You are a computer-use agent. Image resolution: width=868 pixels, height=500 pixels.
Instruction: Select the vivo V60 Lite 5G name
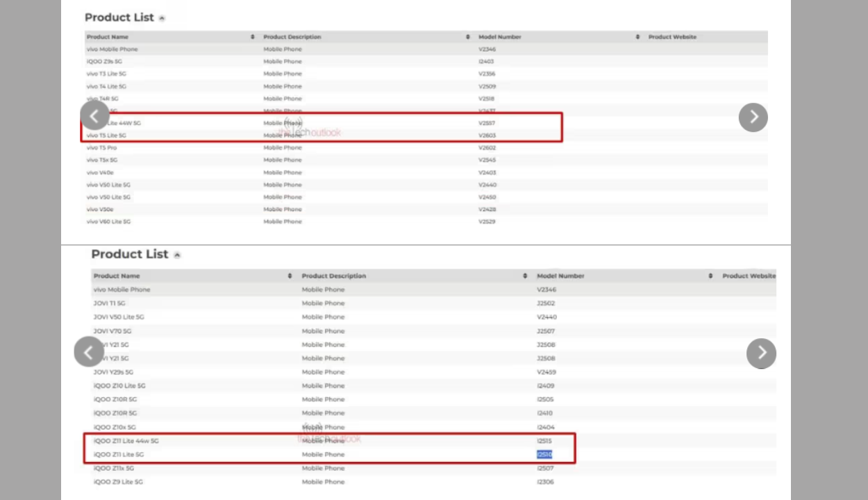click(x=108, y=222)
